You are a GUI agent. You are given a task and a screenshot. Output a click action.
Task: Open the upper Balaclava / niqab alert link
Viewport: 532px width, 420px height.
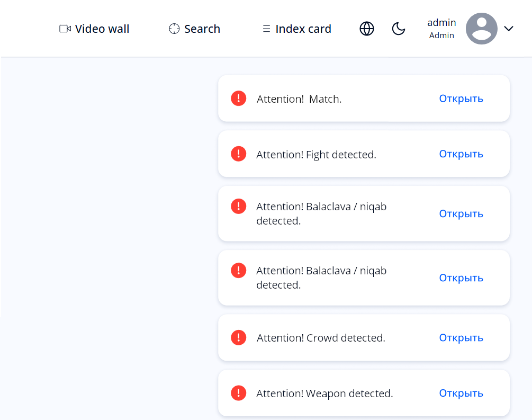point(461,213)
